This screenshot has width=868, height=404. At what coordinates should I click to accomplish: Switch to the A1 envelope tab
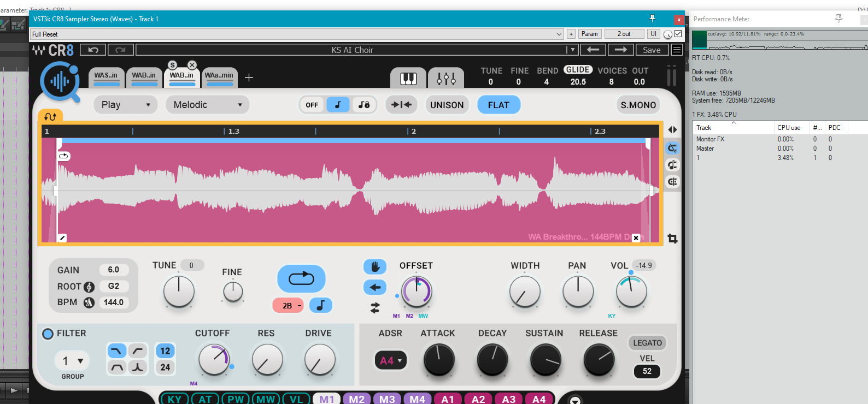click(x=448, y=399)
